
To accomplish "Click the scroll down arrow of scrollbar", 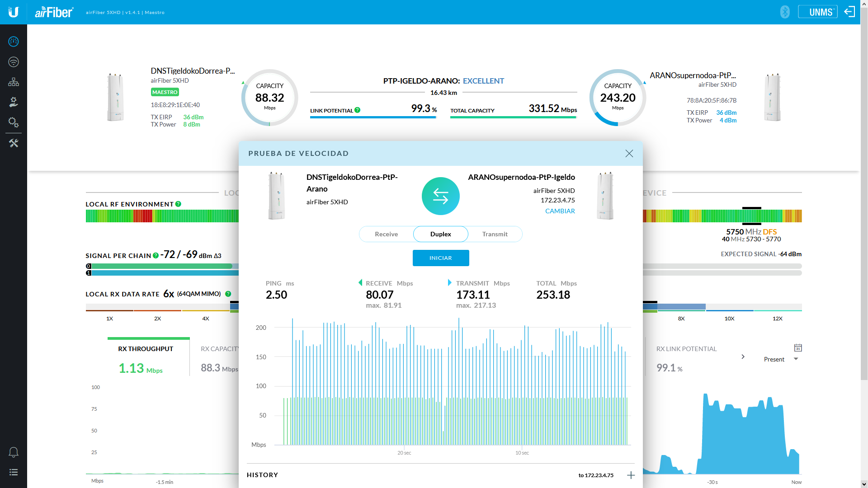I will click(864, 484).
